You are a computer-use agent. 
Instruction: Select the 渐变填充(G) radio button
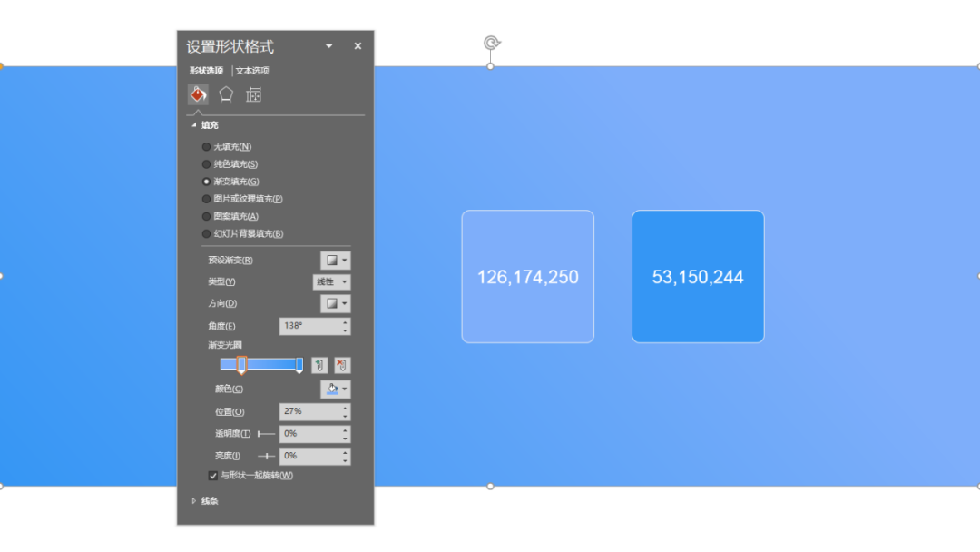coord(206,182)
